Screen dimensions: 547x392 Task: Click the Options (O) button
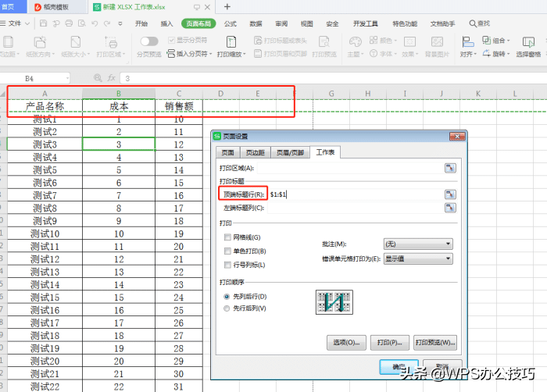[346, 343]
